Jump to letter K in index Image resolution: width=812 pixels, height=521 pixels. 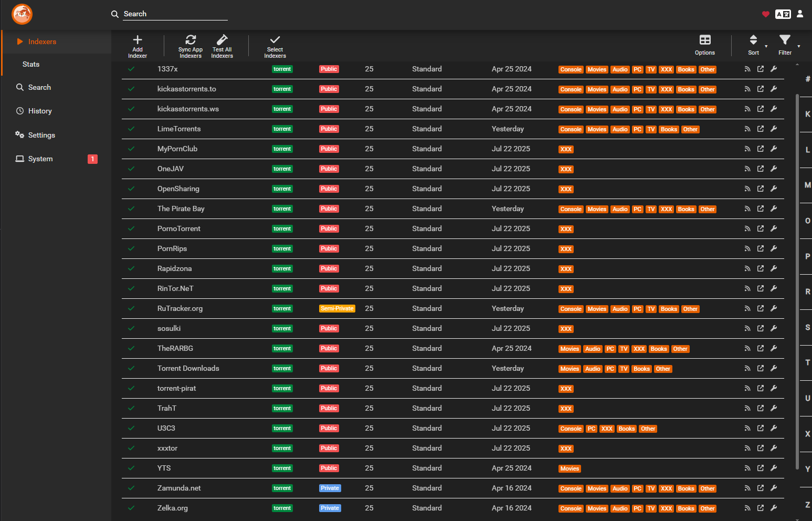pos(807,114)
